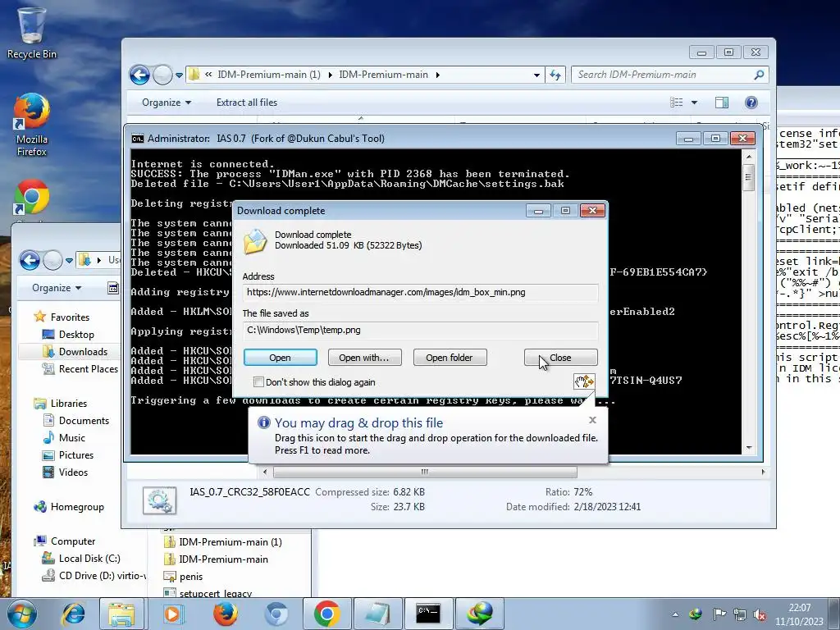Click the Open with... button
The image size is (840, 630).
364,358
